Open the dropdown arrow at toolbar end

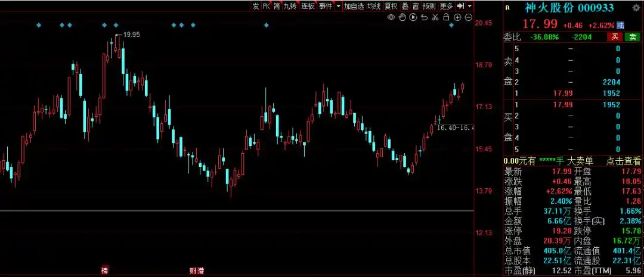470,6
